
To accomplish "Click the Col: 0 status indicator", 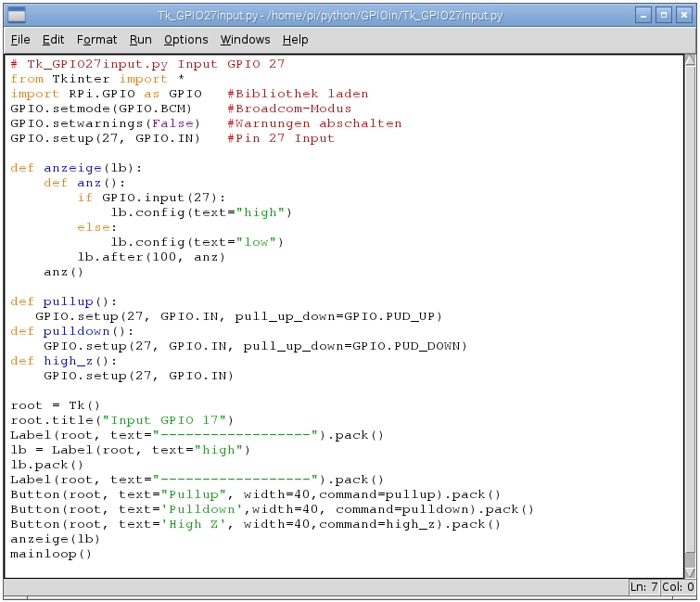I will [x=678, y=587].
